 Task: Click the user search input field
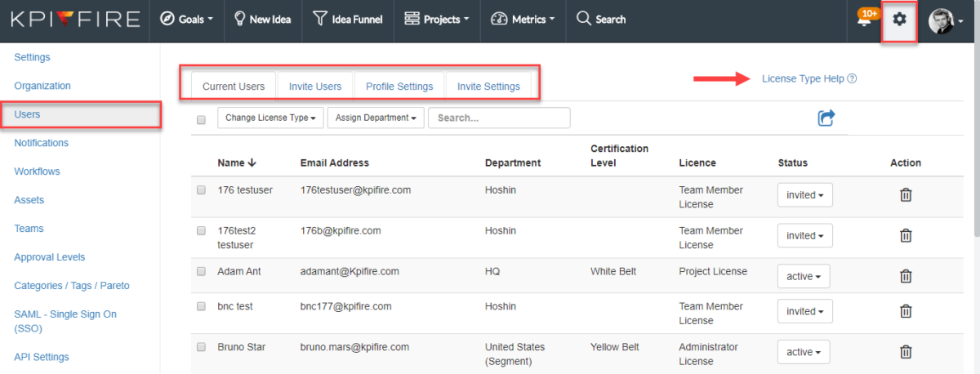[499, 118]
